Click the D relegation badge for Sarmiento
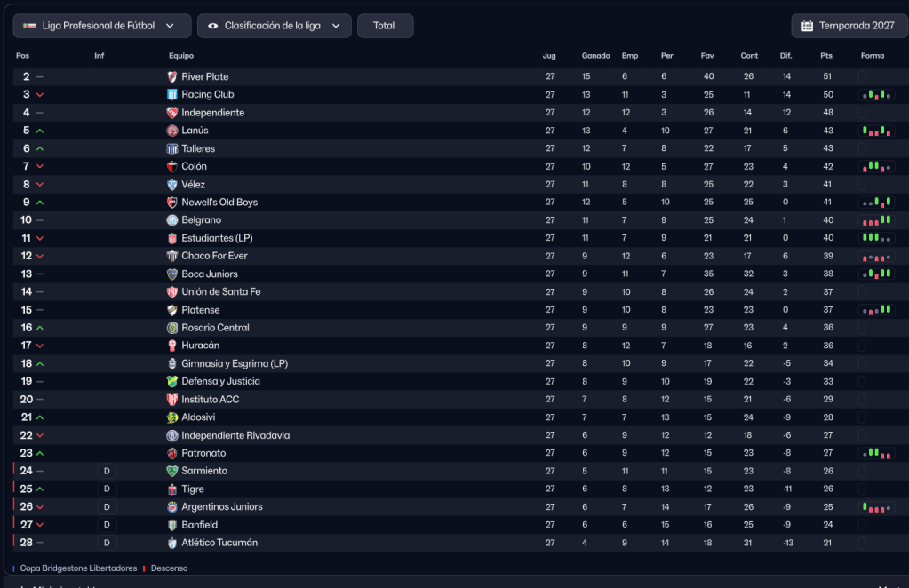 (x=107, y=471)
